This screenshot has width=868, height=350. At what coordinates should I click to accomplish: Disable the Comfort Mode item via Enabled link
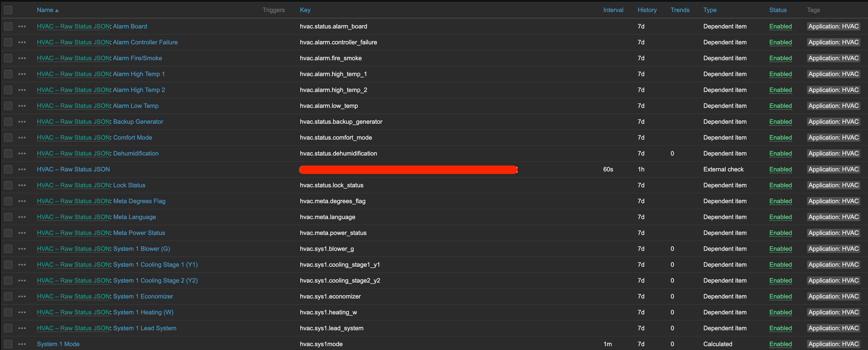pyautogui.click(x=780, y=138)
